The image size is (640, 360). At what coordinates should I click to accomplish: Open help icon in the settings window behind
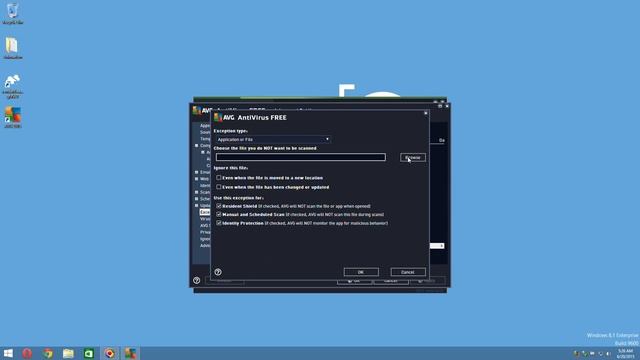[x=196, y=280]
